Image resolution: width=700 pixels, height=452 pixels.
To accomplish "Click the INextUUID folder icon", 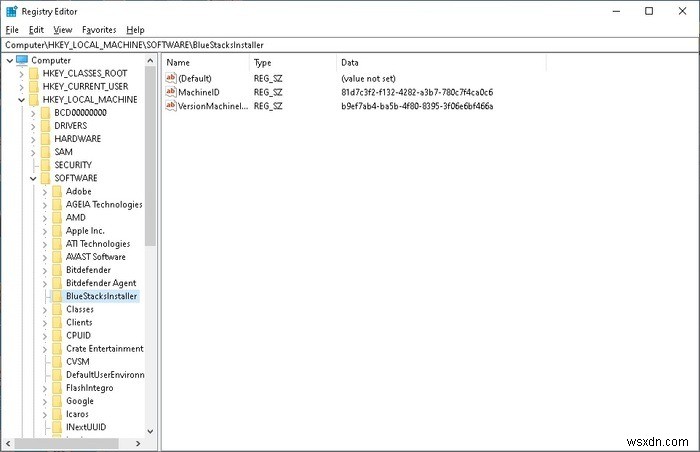I will click(57, 427).
